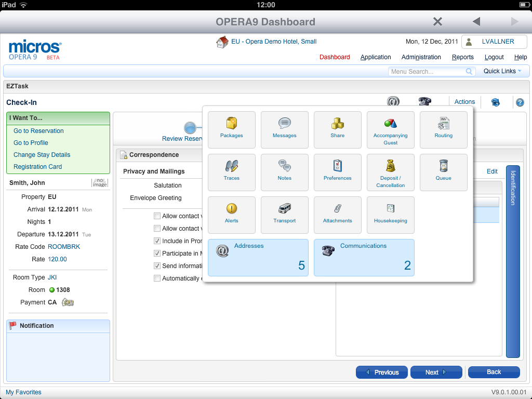Open the Attachments tile

(x=337, y=215)
